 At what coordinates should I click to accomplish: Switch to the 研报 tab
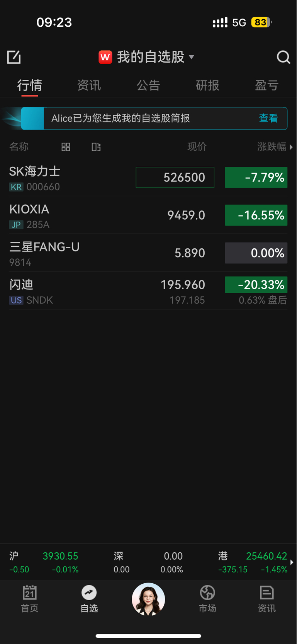coord(207,85)
